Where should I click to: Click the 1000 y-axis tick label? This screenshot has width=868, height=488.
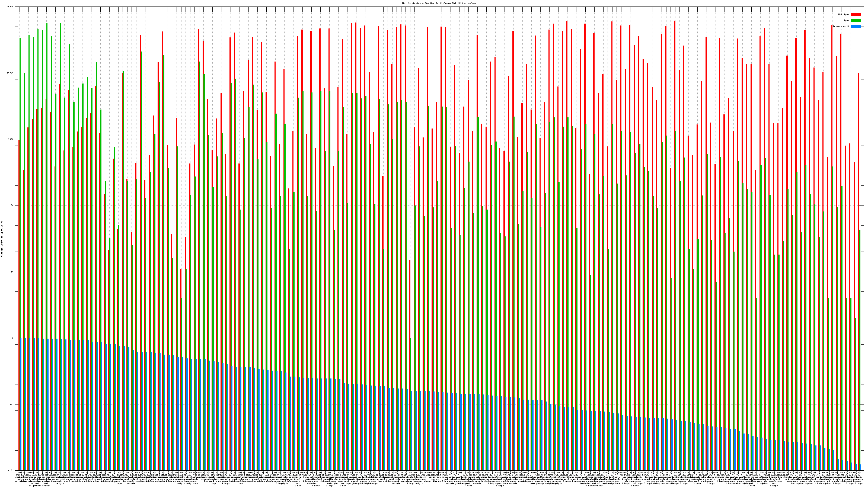[11, 139]
